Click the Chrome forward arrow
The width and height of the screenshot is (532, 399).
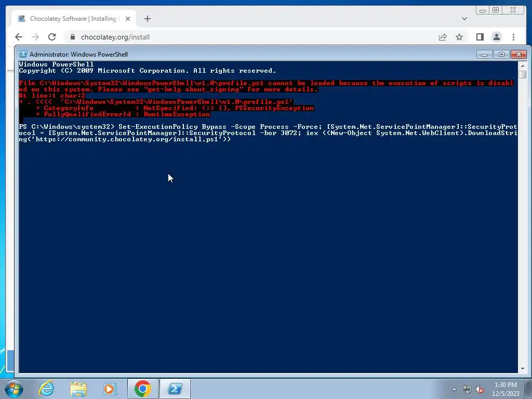[x=35, y=37]
